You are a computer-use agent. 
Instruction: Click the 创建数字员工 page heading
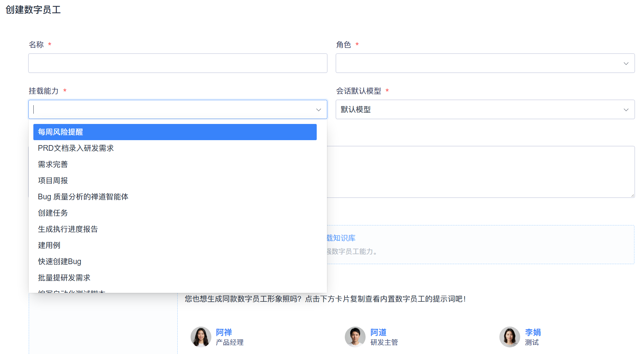tap(33, 10)
